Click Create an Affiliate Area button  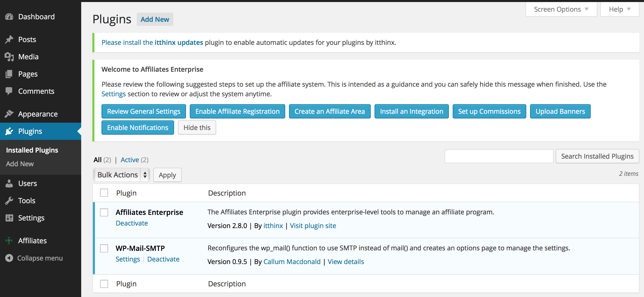pyautogui.click(x=330, y=111)
